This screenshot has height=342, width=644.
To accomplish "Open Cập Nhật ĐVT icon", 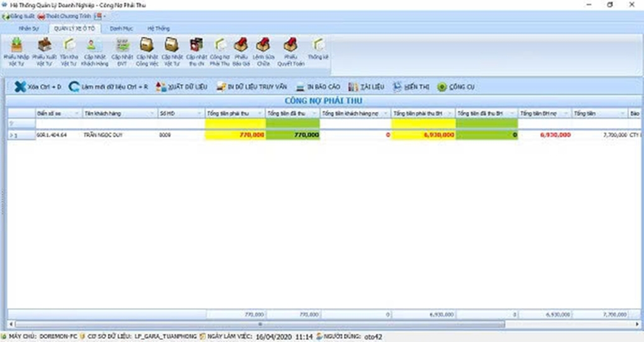I will tap(122, 45).
